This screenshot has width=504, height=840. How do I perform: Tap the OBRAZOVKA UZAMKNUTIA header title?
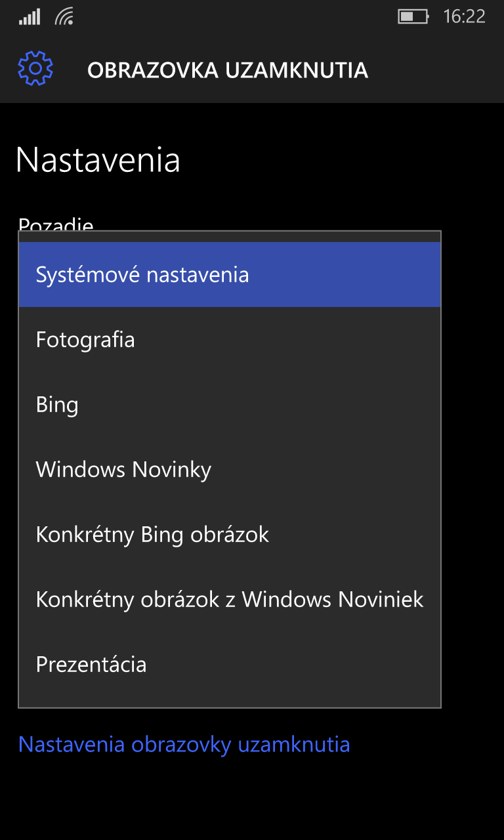pos(228,70)
